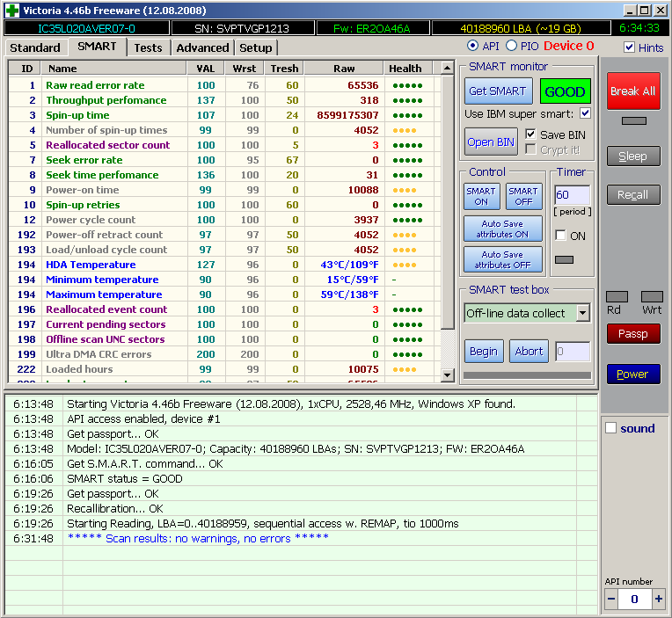
Task: Toggle the sound checkbox
Action: 610,428
